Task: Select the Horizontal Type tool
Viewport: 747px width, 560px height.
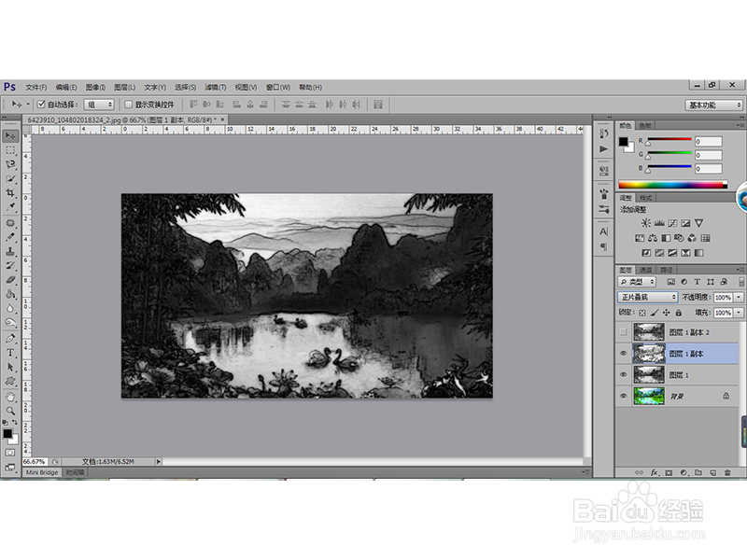Action: pyautogui.click(x=10, y=353)
